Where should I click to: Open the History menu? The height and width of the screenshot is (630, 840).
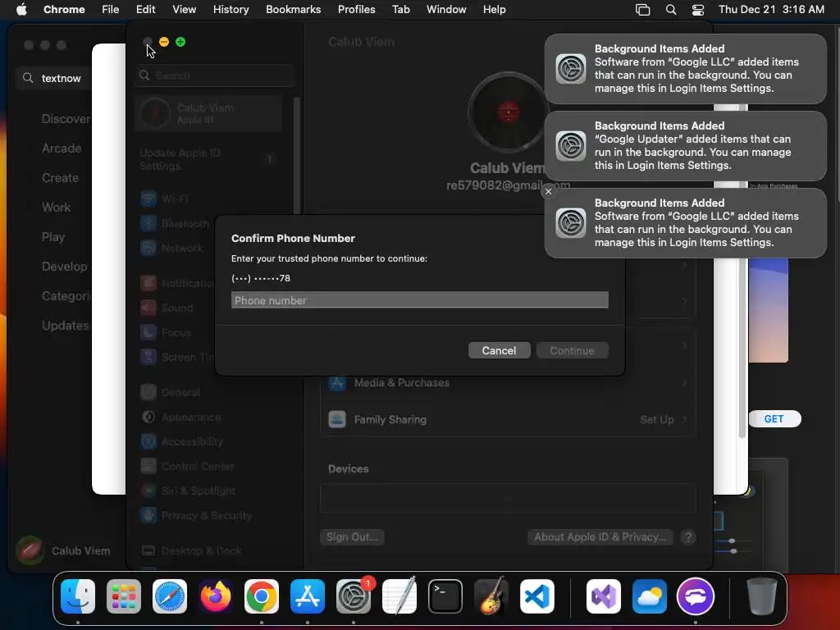(231, 9)
